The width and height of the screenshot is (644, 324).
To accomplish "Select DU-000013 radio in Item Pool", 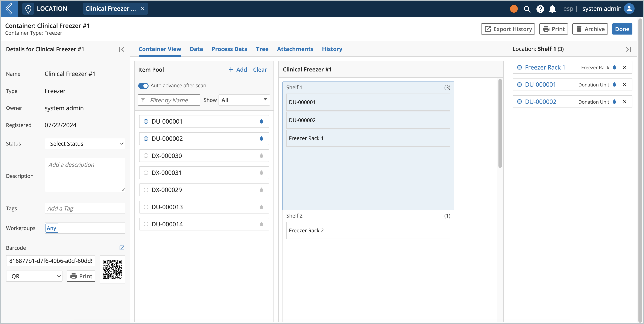I will point(146,207).
